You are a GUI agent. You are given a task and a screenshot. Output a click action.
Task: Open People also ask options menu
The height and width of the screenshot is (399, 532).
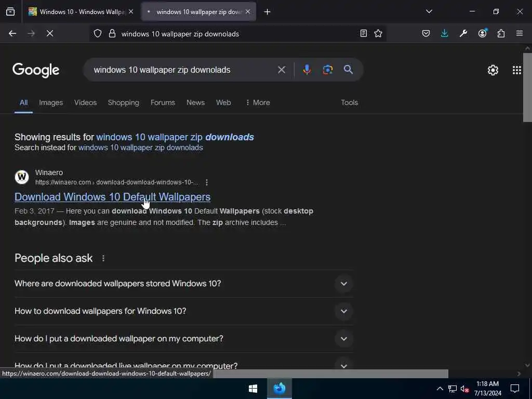(x=103, y=259)
